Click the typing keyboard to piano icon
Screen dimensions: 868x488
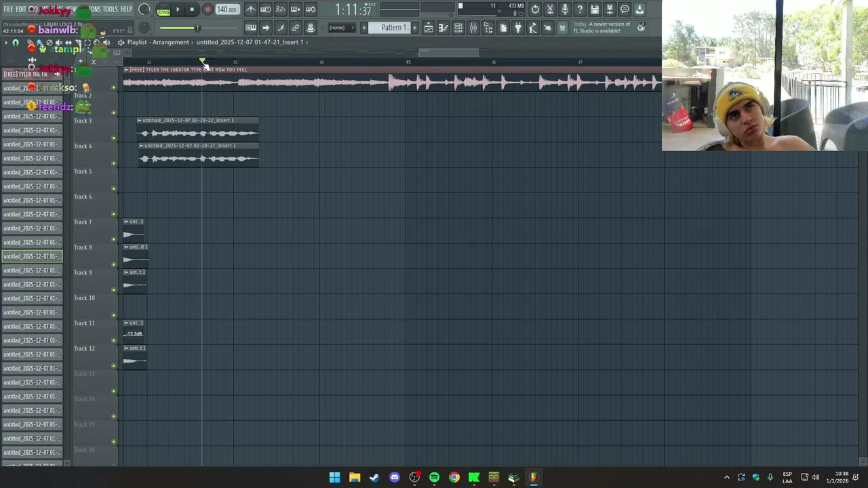point(251,28)
